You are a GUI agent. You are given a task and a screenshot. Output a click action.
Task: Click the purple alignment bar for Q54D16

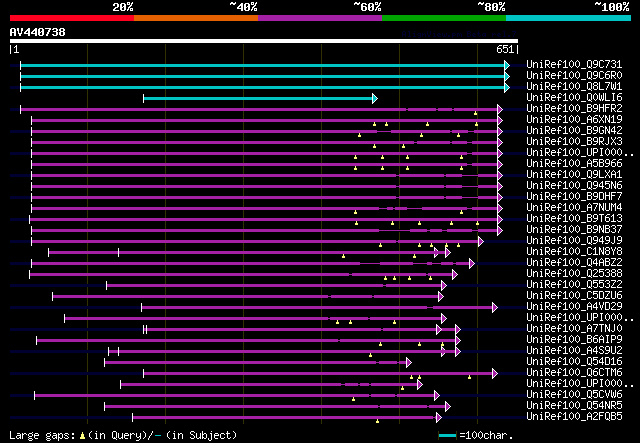pos(256,363)
